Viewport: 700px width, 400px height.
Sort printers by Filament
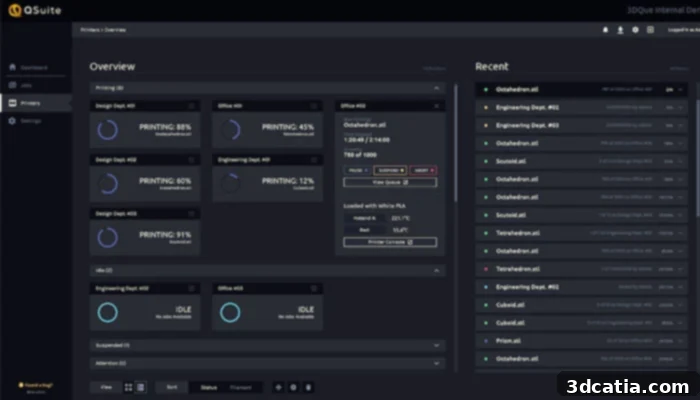[241, 387]
